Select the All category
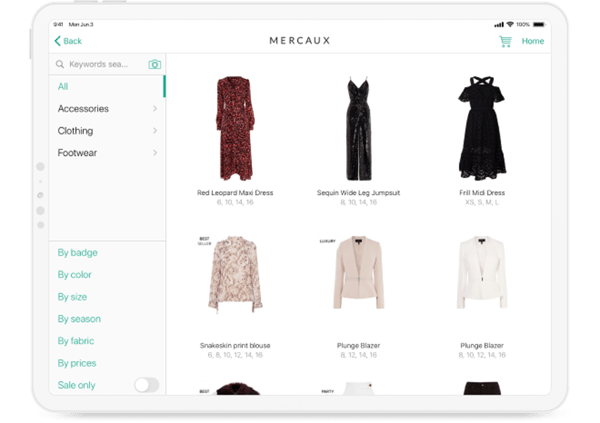The height and width of the screenshot is (423, 600). 107,87
